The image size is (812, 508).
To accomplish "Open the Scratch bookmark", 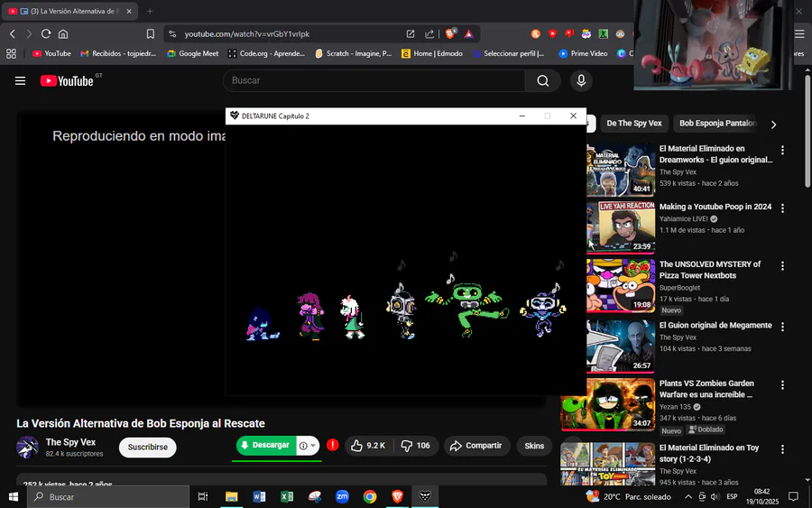I will click(353, 53).
